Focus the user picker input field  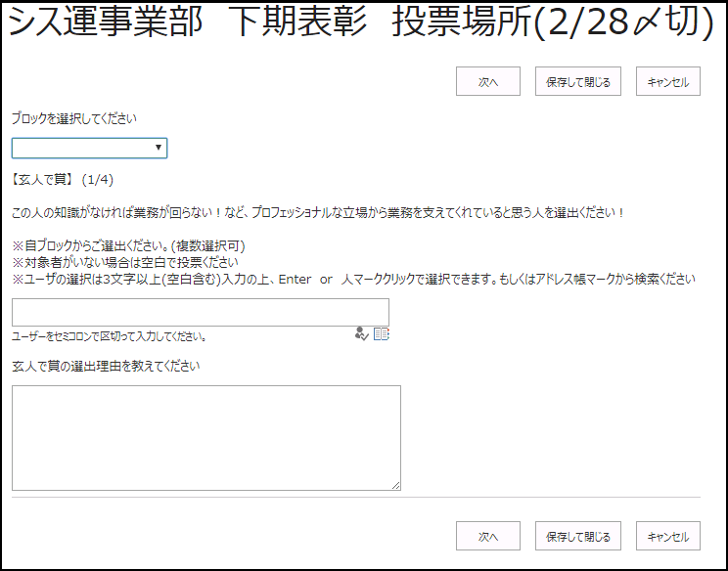point(201,312)
